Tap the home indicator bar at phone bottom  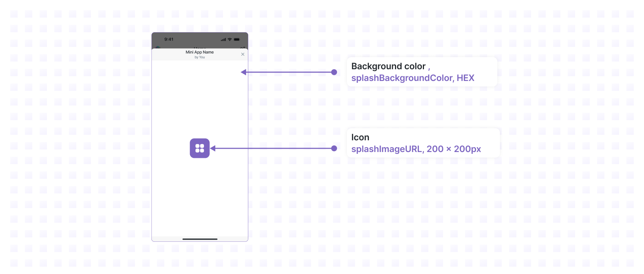point(200,239)
